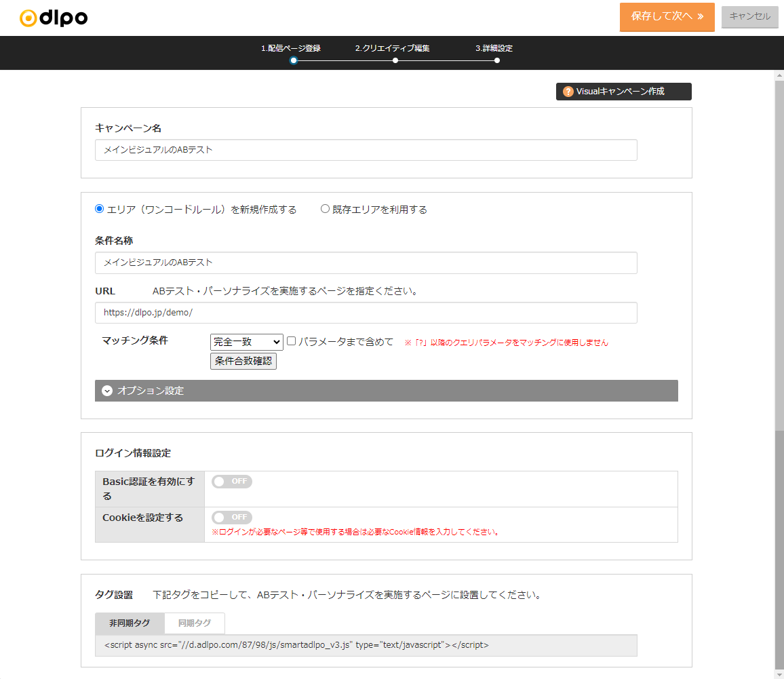
Task: Click the キャンセル button
Action: 749,16
